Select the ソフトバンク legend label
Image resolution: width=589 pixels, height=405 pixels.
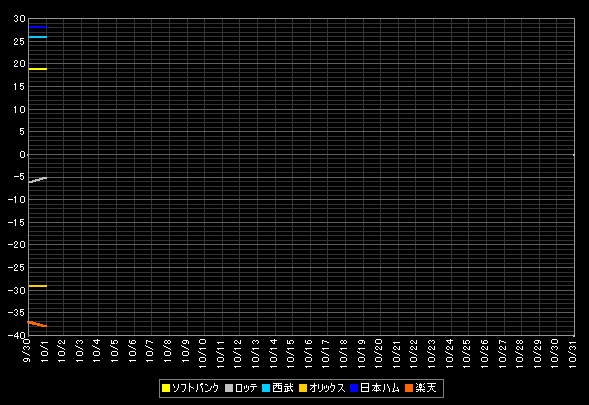(x=195, y=388)
